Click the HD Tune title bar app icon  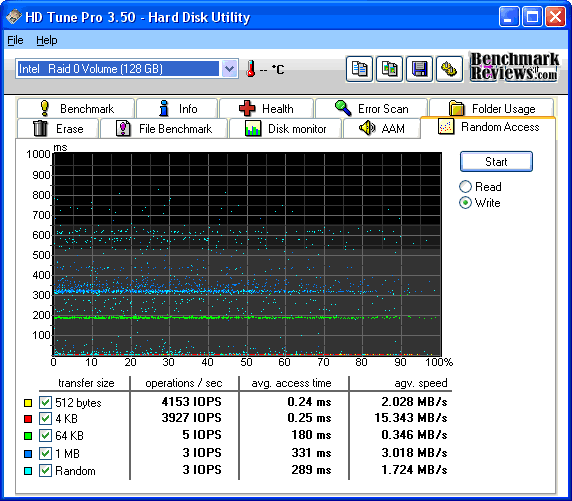pyautogui.click(x=14, y=17)
